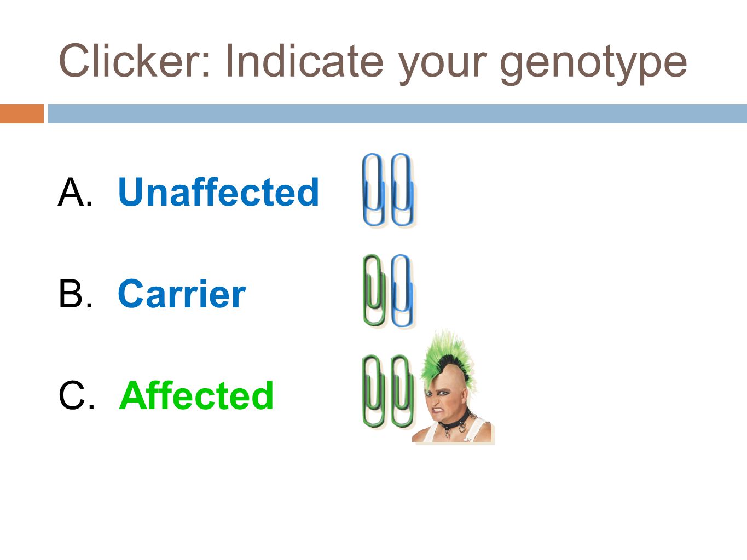Choose the Unaffected answer text
The height and width of the screenshot is (560, 747).
pyautogui.click(x=218, y=192)
